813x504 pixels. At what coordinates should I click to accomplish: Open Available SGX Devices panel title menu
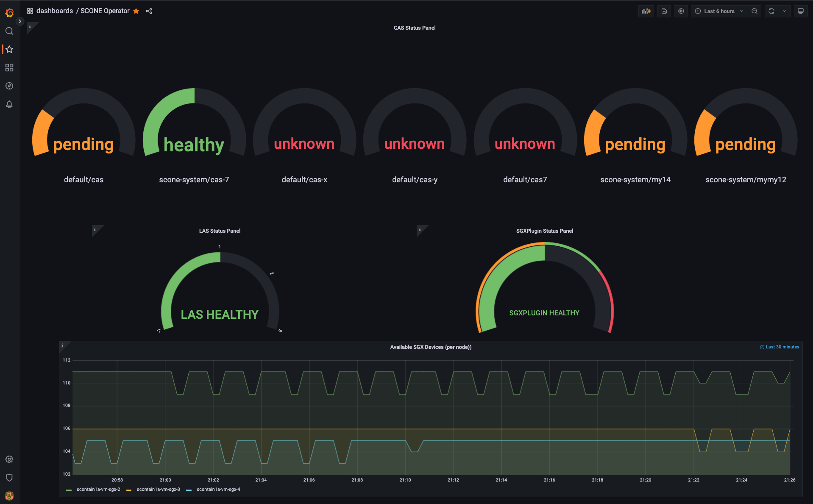click(x=430, y=347)
